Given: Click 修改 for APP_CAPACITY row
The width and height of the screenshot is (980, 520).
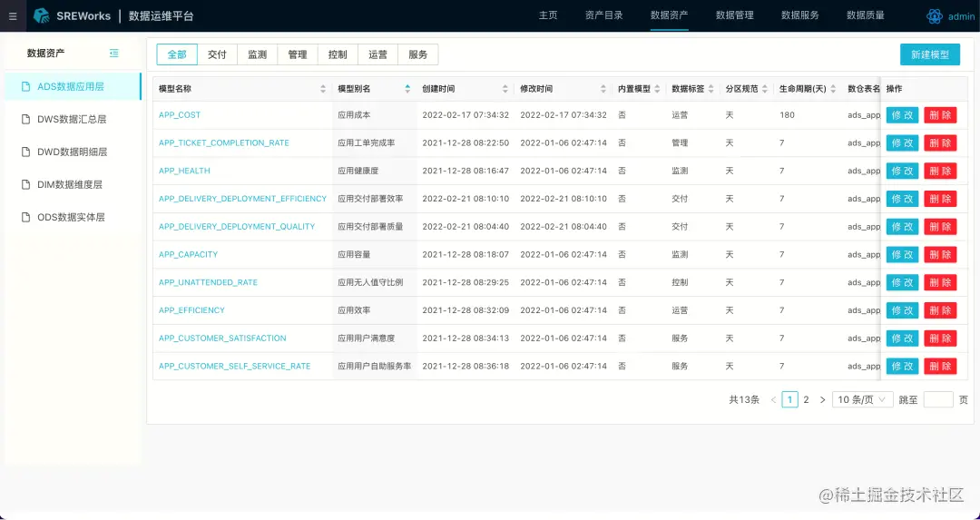Looking at the screenshot, I should (x=903, y=254).
